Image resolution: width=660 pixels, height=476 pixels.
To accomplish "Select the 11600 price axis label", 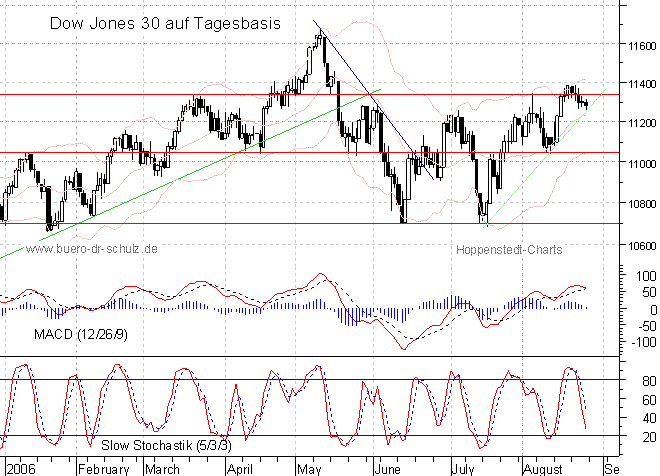I will tap(642, 46).
